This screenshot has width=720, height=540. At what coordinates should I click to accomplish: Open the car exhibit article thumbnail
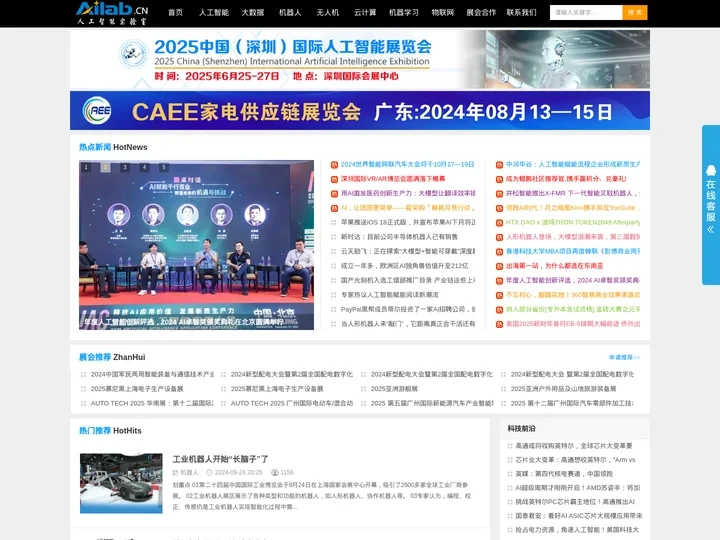[x=121, y=483]
